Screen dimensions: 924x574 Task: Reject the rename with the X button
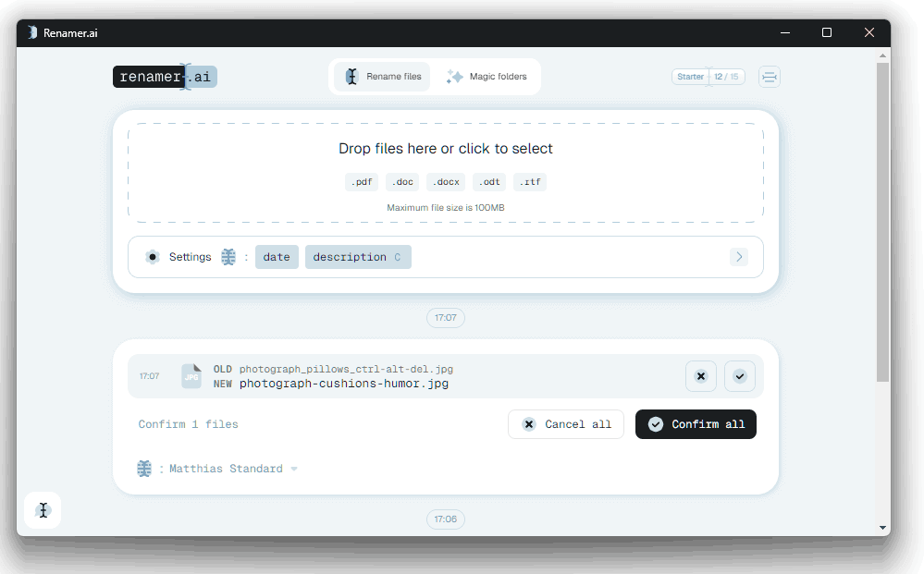[x=701, y=376]
